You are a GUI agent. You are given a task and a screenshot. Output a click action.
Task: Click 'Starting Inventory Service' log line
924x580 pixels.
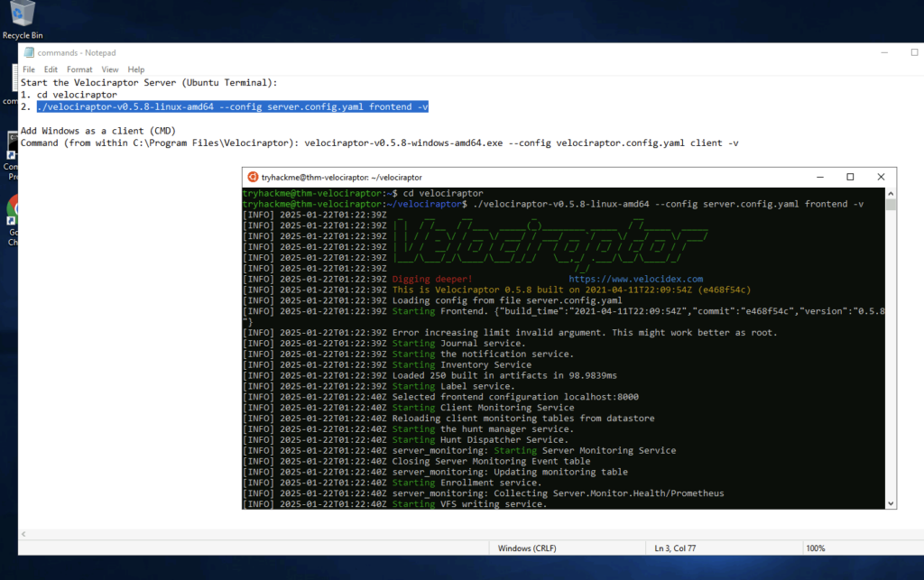coord(386,365)
